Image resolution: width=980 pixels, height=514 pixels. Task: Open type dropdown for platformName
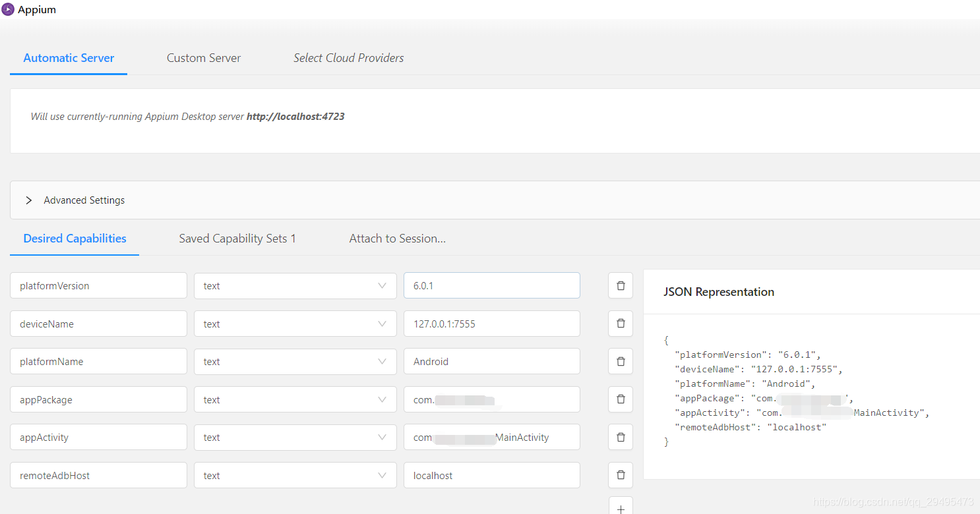[295, 362]
